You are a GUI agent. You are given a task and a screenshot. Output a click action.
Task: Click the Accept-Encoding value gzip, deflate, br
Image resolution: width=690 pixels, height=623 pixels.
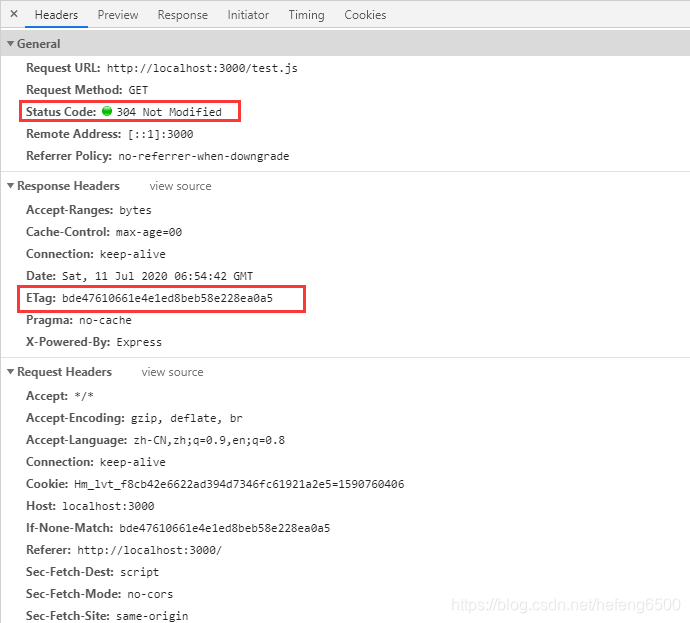[187, 418]
